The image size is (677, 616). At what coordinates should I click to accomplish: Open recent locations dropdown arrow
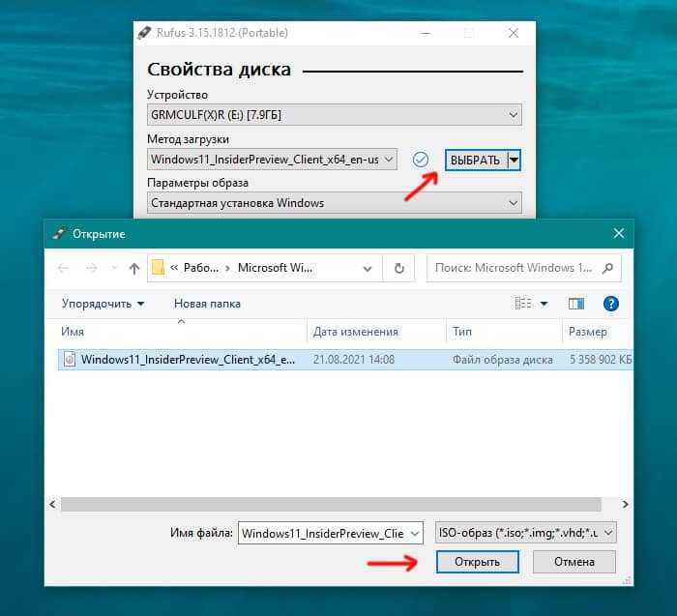[114, 268]
